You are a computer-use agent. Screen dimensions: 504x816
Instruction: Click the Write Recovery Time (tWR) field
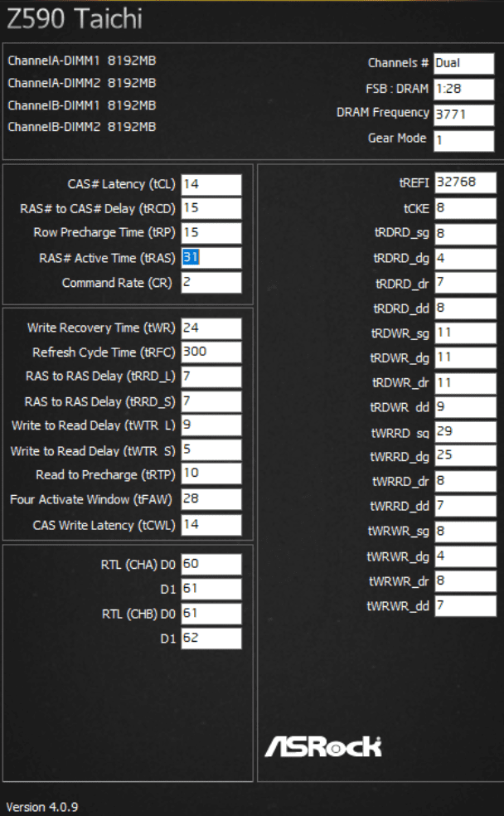(211, 329)
